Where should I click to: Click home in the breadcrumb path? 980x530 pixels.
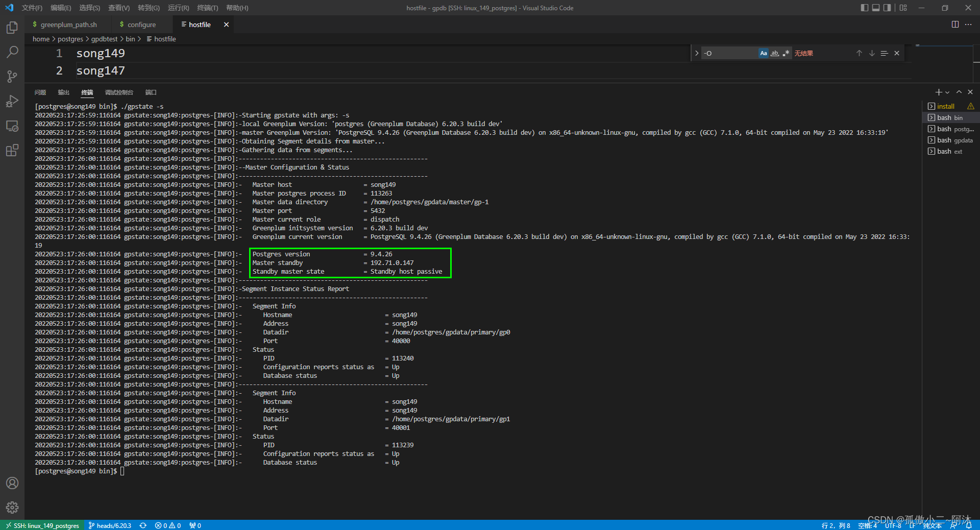(x=41, y=39)
